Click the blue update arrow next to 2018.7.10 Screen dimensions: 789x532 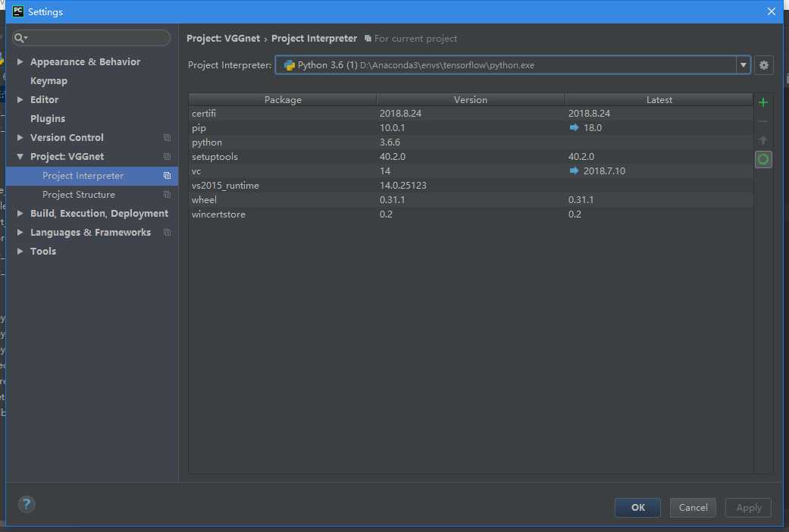[574, 171]
